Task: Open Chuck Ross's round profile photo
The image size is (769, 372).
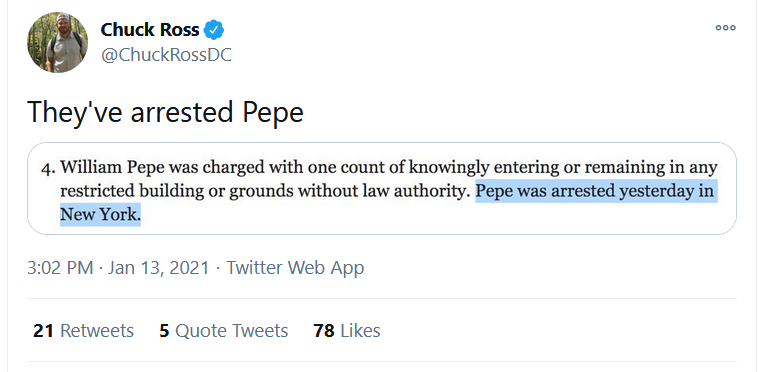Action: 57,43
